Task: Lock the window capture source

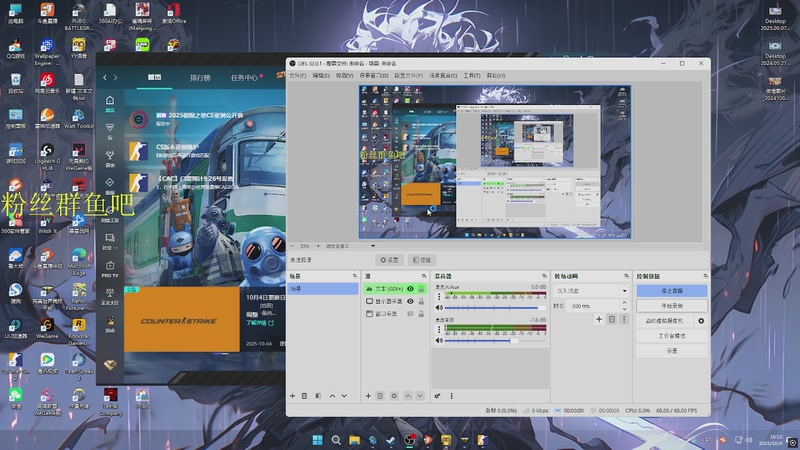Action: point(421,314)
